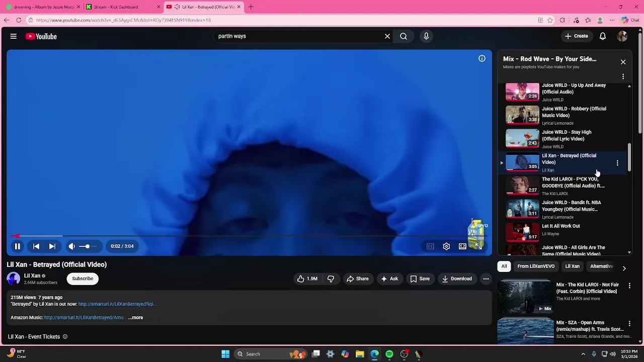
Task: Open player settings gear
Action: pos(446,246)
